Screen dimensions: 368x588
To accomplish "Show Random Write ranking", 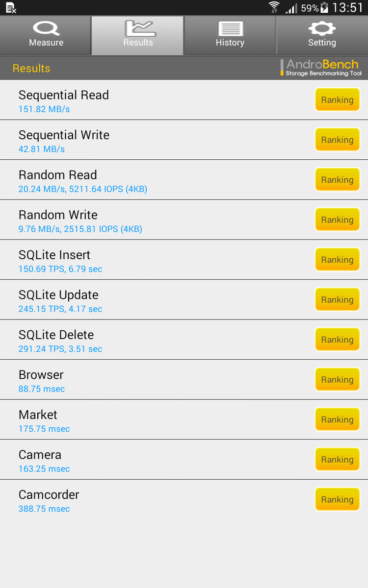I will click(x=337, y=220).
